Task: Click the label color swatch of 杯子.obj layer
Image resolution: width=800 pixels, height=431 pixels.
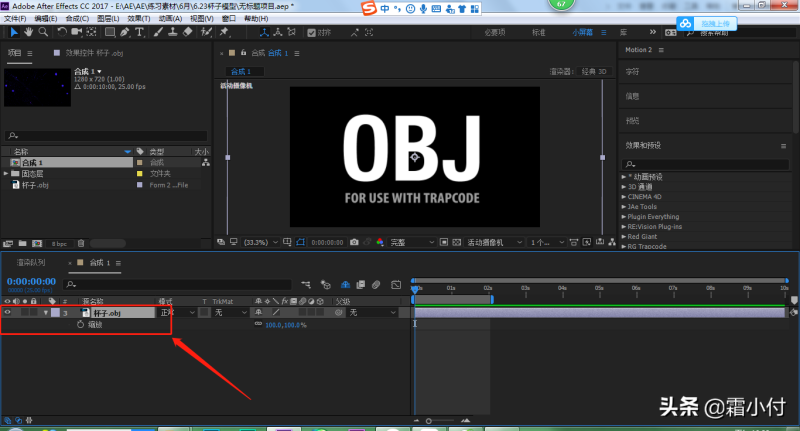Action: pos(56,313)
